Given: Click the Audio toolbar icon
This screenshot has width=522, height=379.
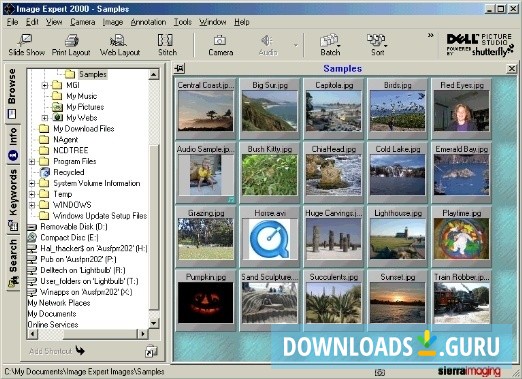Looking at the screenshot, I should 268,45.
